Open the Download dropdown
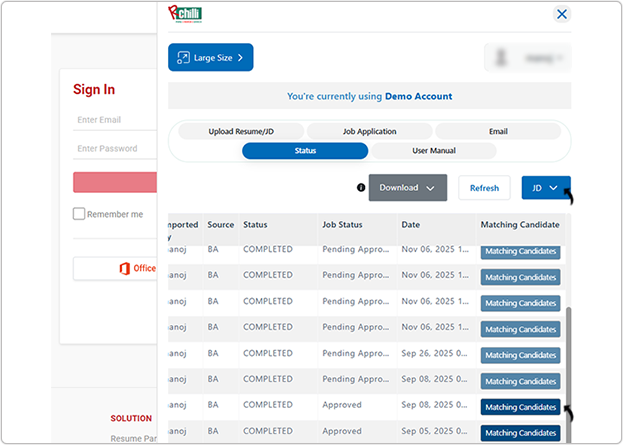The image size is (623, 445). coord(407,187)
